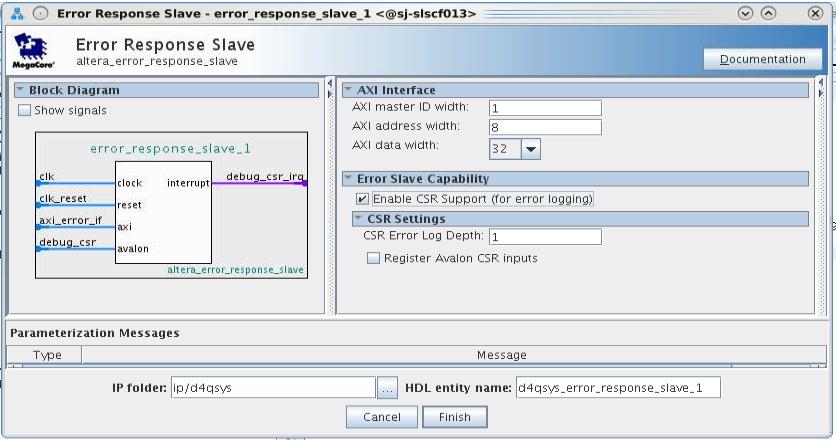Click the Type column header

(45, 355)
